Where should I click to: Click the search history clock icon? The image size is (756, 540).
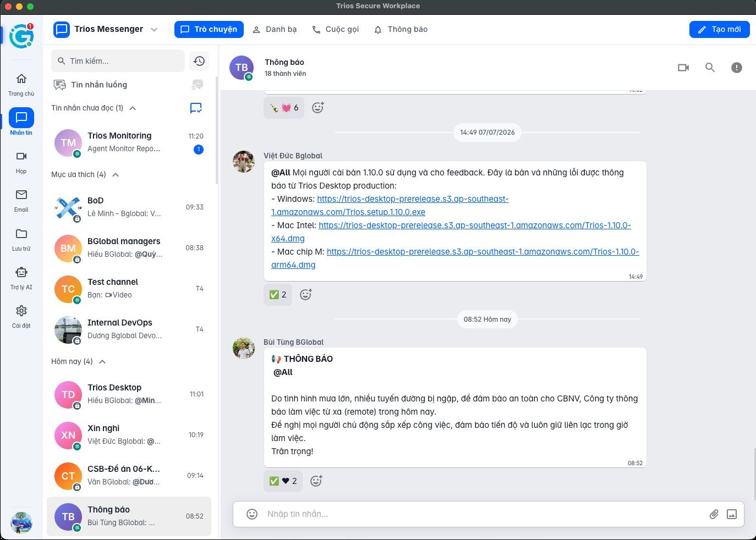coord(199,61)
